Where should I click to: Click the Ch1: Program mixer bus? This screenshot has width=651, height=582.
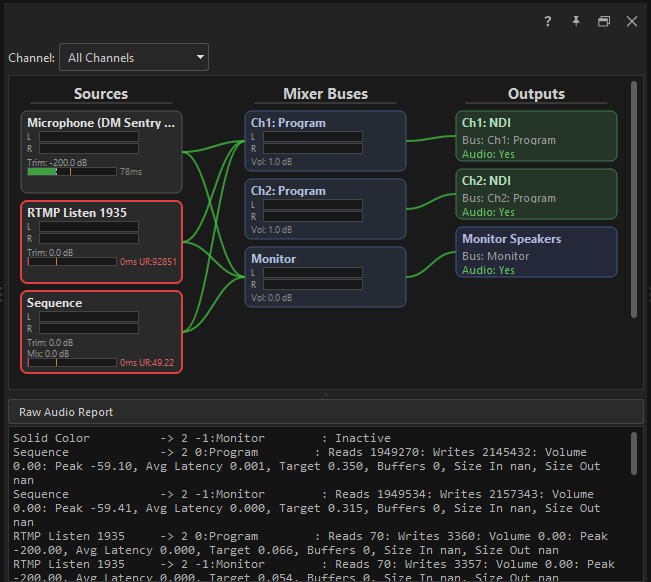pos(326,141)
